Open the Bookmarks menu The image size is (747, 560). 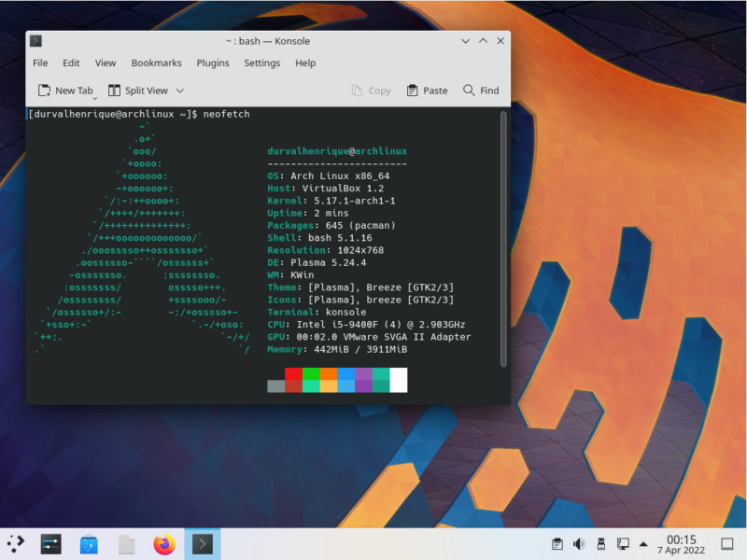point(156,63)
